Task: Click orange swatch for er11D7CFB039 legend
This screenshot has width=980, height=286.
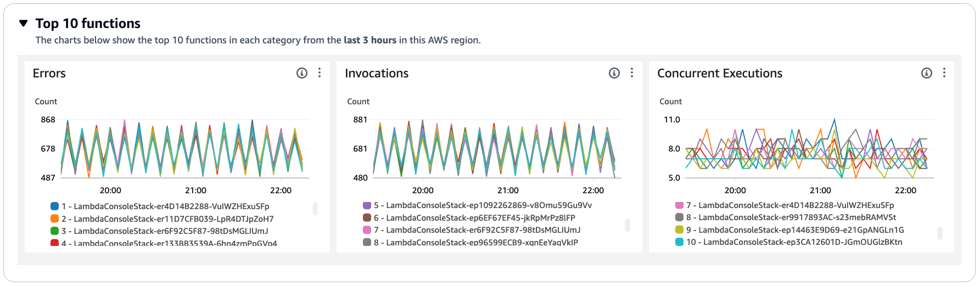Action: click(54, 219)
